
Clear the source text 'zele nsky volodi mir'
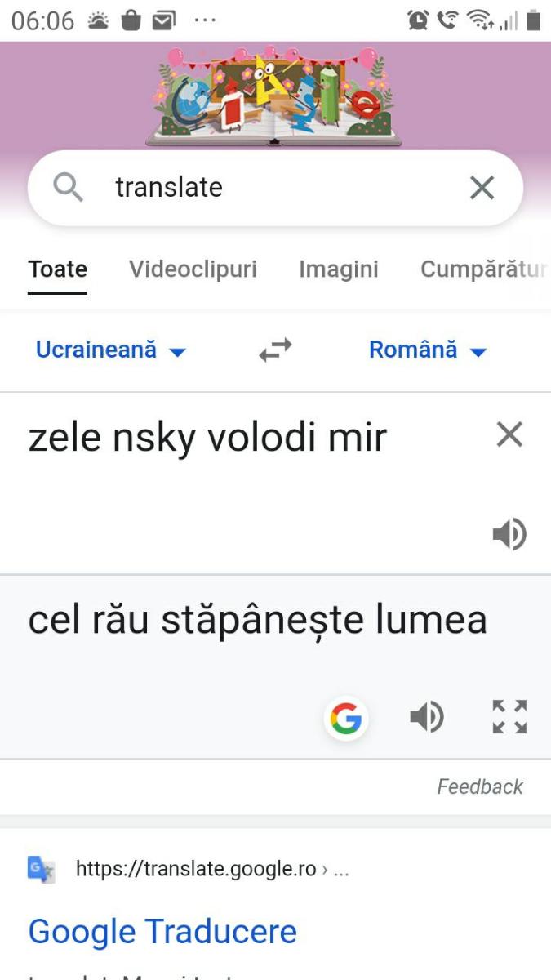coord(509,434)
